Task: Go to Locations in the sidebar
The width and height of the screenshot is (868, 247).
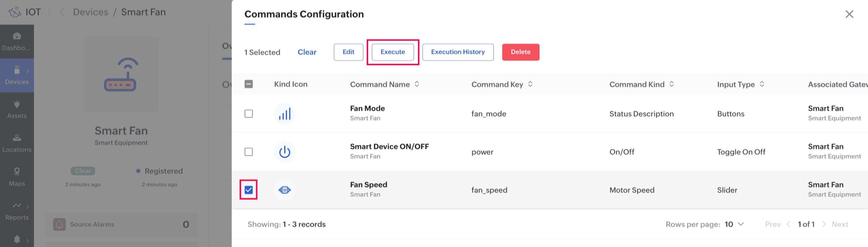Action: coord(17,143)
